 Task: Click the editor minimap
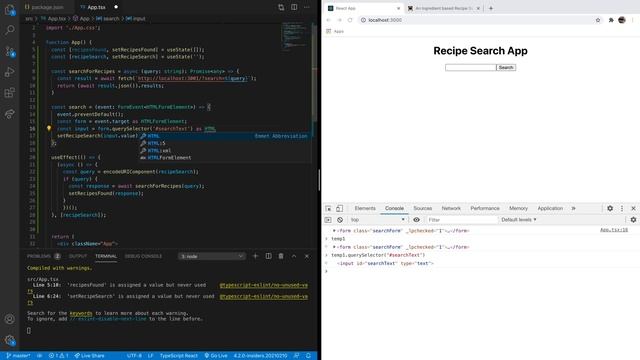tap(296, 37)
